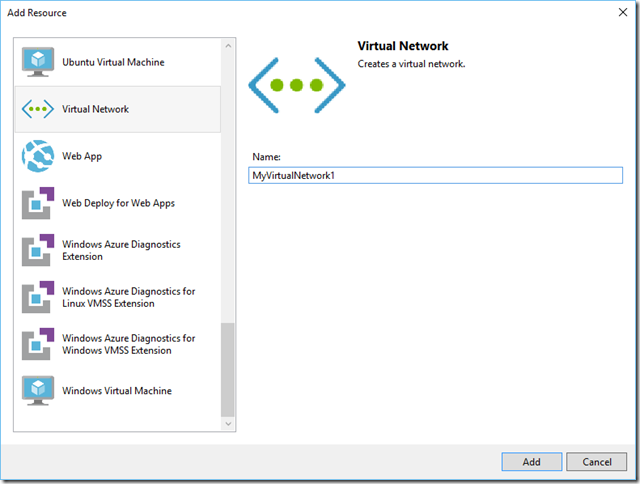Screen dimensions: 640x484
Task: Close the Add Resource dialog
Action: pyautogui.click(x=623, y=12)
